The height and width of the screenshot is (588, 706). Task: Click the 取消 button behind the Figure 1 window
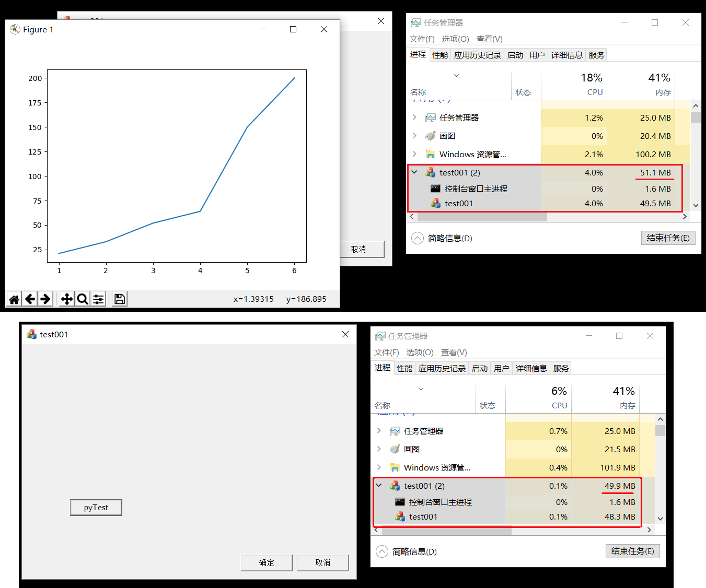362,249
